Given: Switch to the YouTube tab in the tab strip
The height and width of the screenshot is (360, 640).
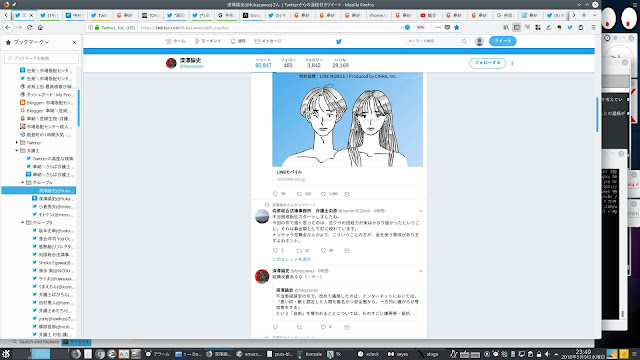Looking at the screenshot, I should tap(429, 15).
